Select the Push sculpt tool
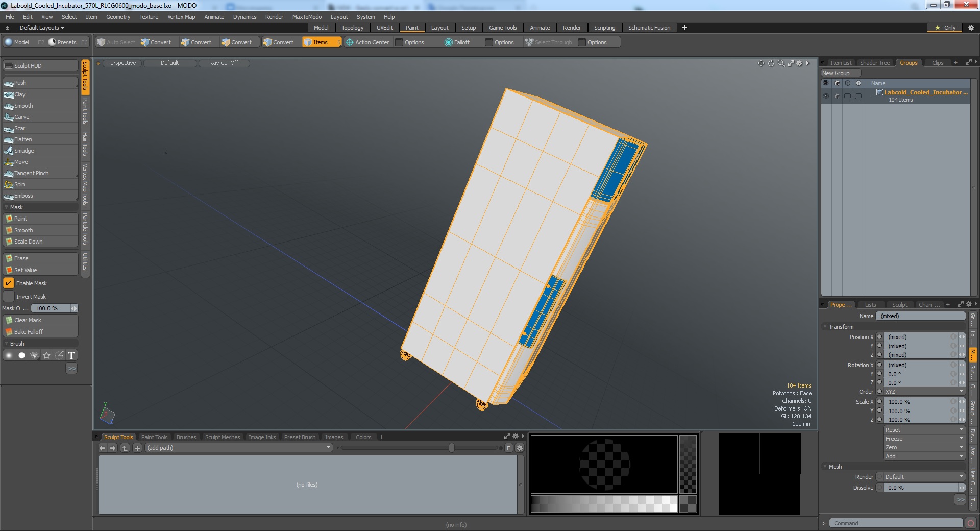The image size is (980, 531). click(x=40, y=83)
